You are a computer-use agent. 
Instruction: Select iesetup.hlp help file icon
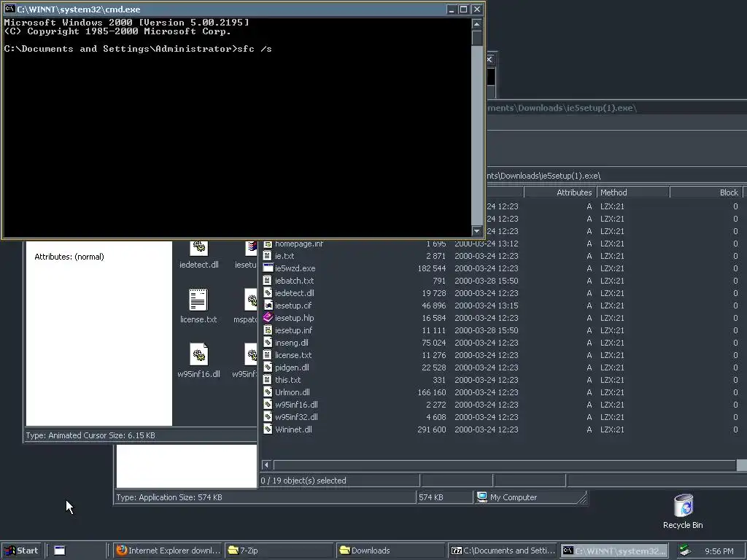(x=268, y=318)
